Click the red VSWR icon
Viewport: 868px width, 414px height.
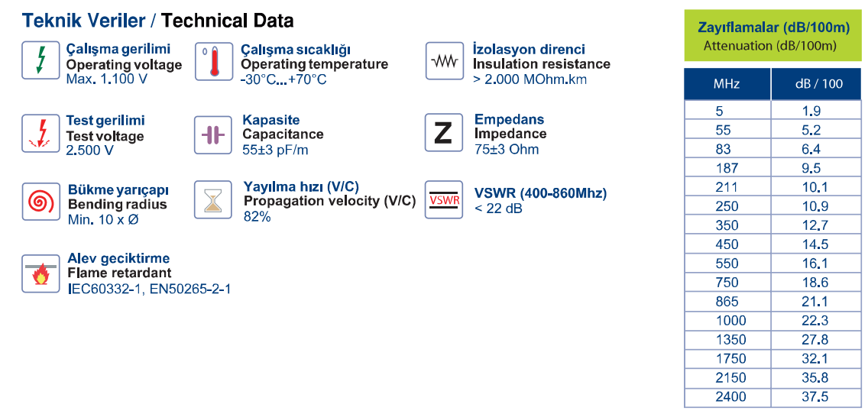pos(444,200)
